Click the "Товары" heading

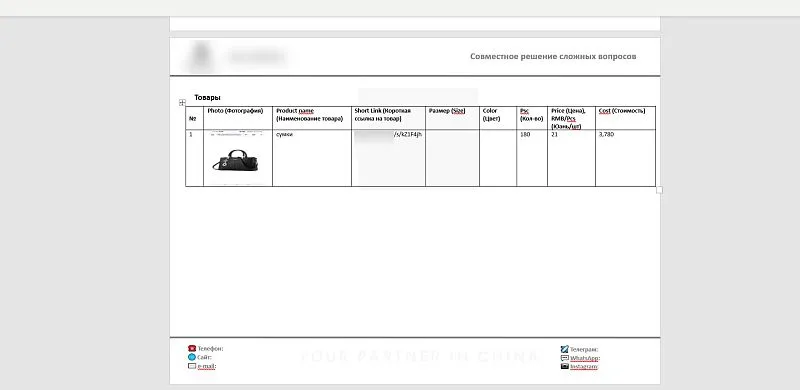207,98
